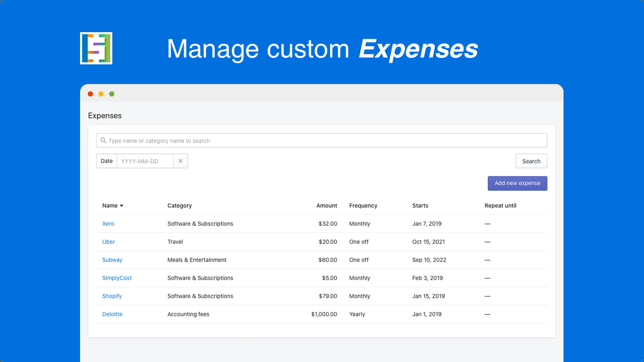
Task: Open the Deloitte expense entry
Action: pos(112,314)
